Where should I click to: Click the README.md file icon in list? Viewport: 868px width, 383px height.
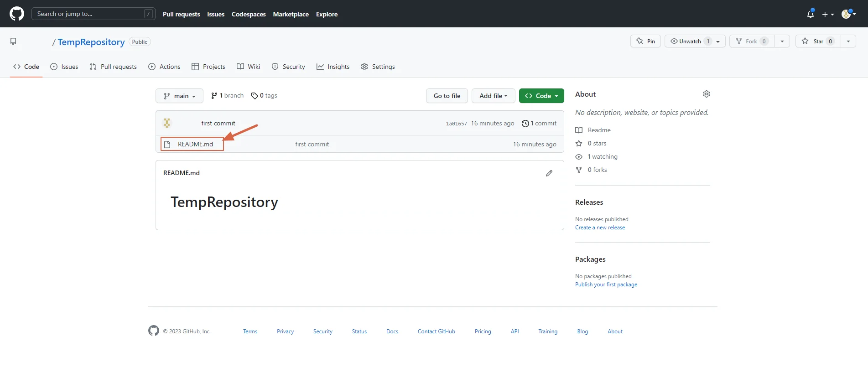coord(167,144)
